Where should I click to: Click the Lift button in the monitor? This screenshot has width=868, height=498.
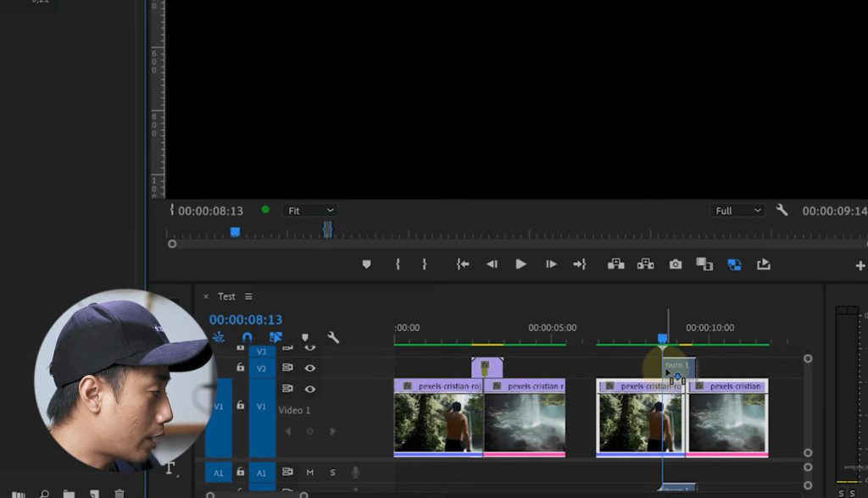click(x=616, y=264)
